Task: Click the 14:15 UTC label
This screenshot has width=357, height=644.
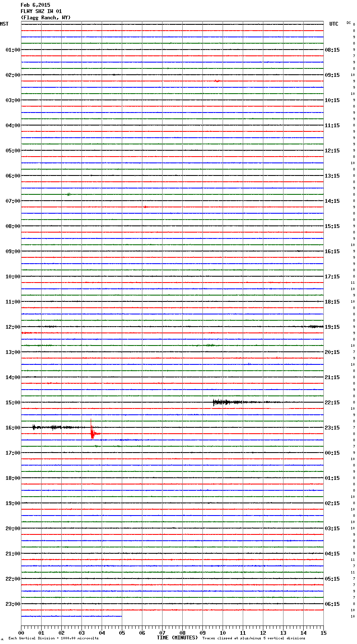Action: pos(332,201)
